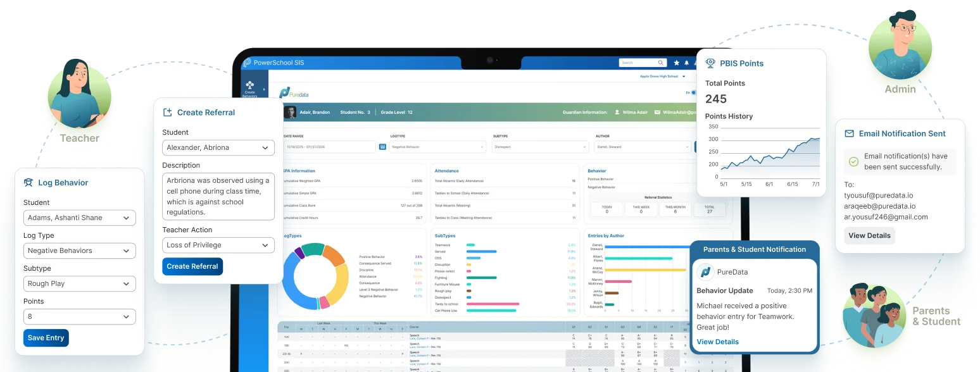Click the blue Create Referral button
980x372 pixels.
(x=192, y=266)
